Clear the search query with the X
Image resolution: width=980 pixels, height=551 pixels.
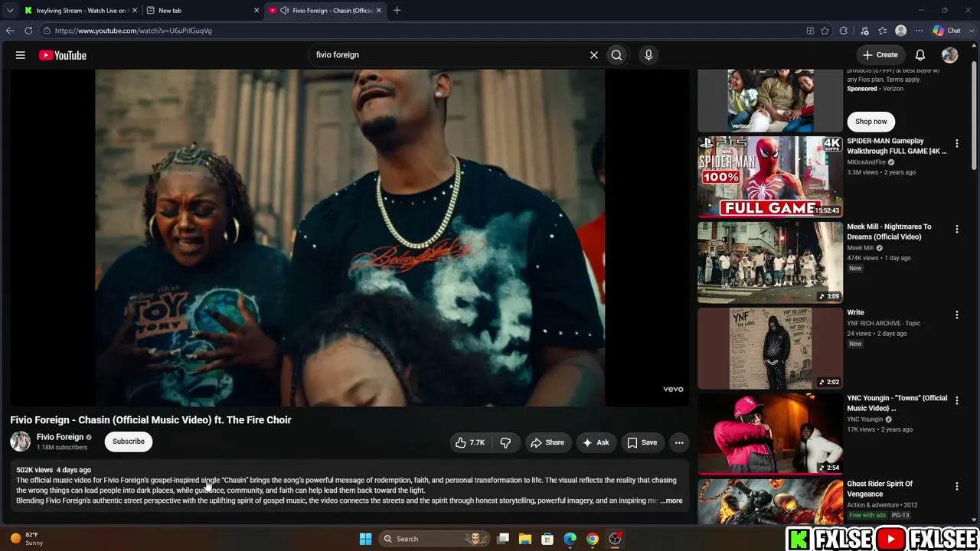(593, 55)
